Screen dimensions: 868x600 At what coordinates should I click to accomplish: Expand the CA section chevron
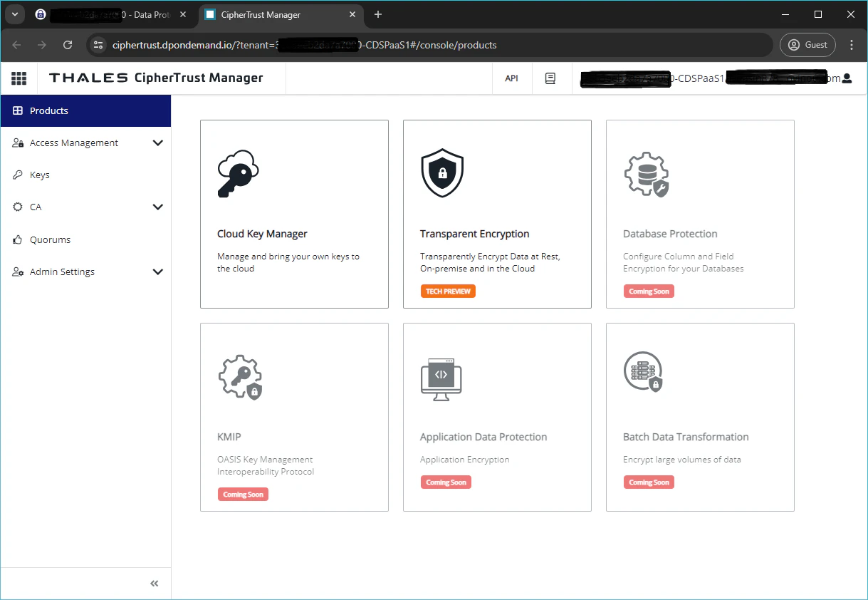click(158, 207)
